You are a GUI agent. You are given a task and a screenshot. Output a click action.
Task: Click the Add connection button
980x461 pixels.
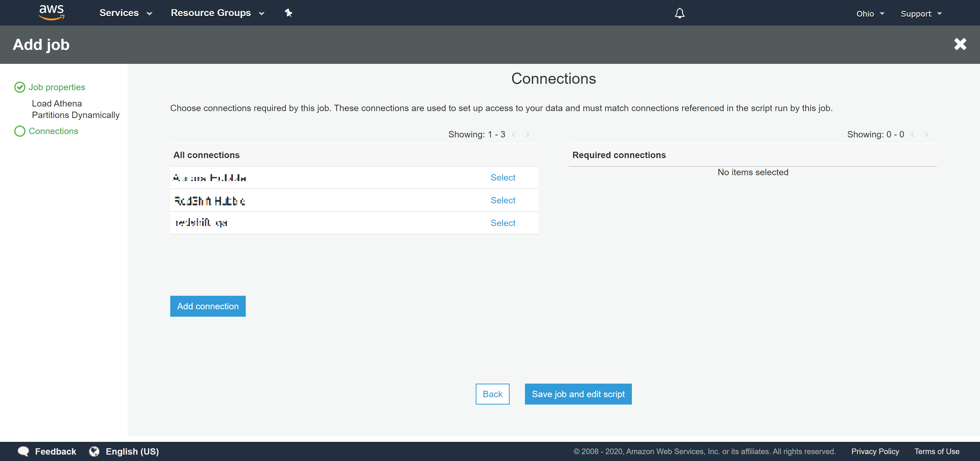[208, 306]
